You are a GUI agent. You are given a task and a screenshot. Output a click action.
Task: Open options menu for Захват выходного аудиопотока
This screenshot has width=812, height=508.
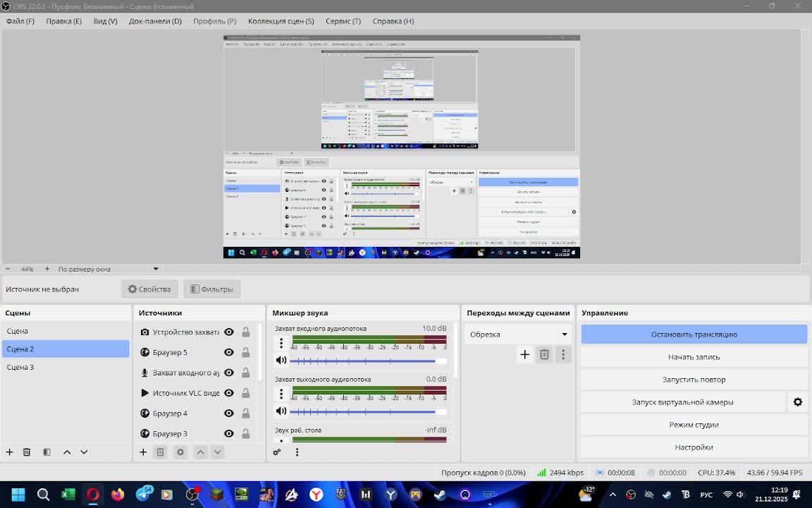coord(281,394)
